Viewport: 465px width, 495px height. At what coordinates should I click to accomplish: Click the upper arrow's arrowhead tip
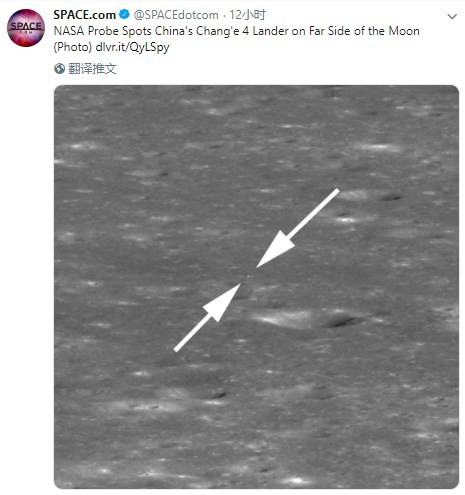click(x=258, y=266)
